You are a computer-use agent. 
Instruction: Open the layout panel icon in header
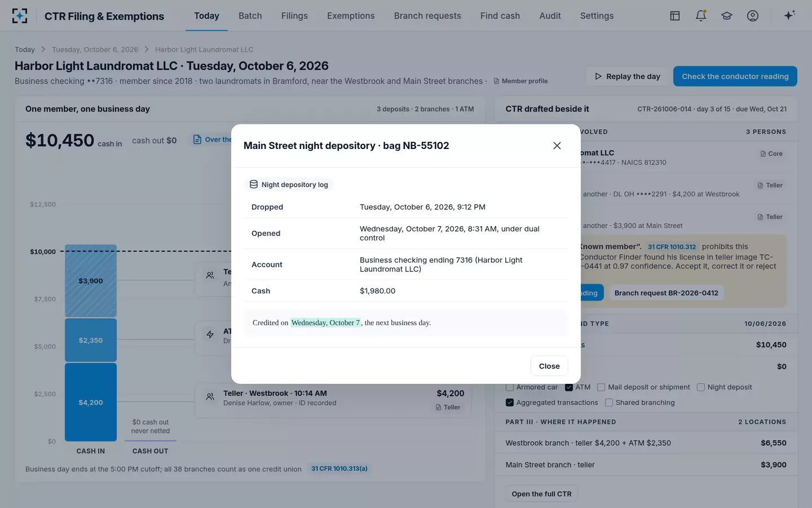(675, 16)
